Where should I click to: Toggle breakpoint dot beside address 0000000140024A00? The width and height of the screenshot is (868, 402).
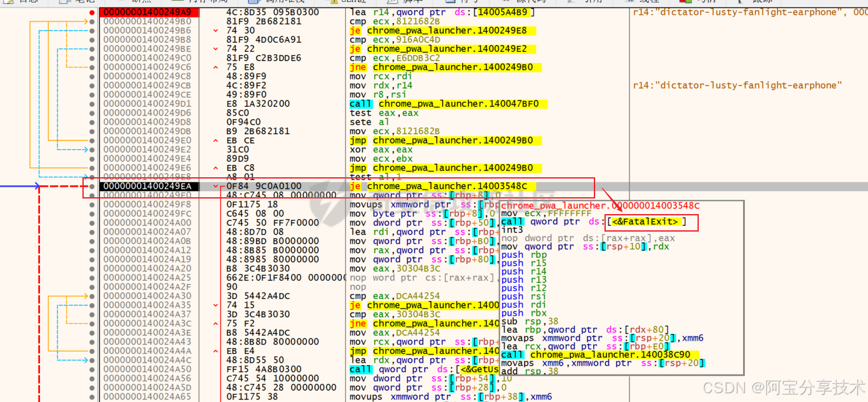click(92, 223)
